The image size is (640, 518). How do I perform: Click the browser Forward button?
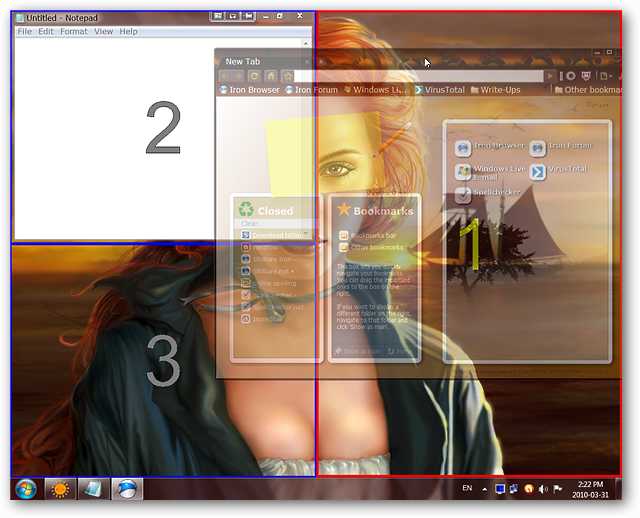pyautogui.click(x=238, y=76)
